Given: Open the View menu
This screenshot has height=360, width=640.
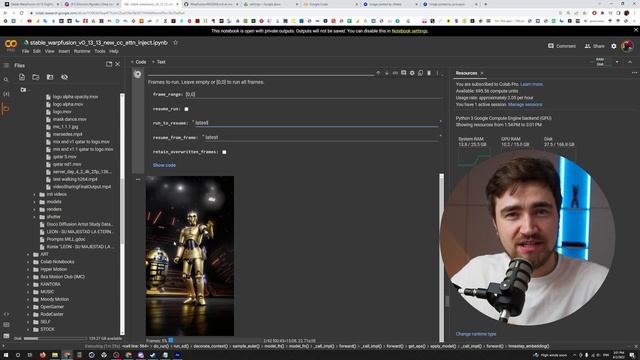Looking at the screenshot, I should 49,51.
